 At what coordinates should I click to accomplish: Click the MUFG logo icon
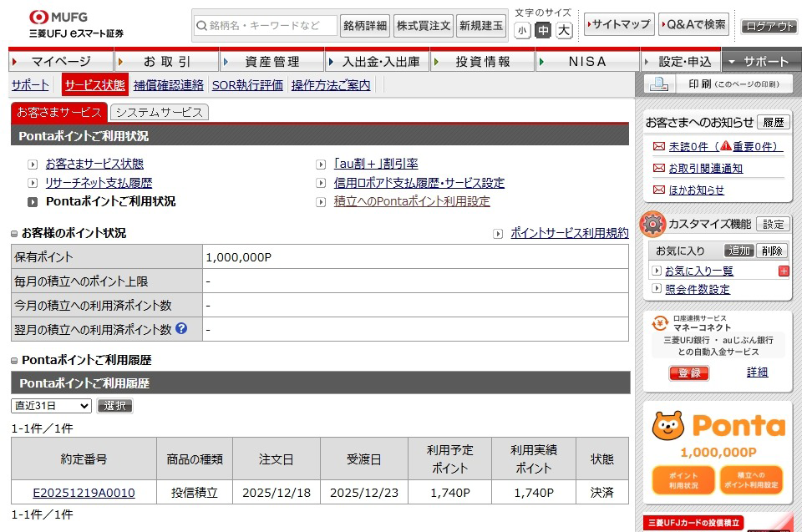coord(38,17)
